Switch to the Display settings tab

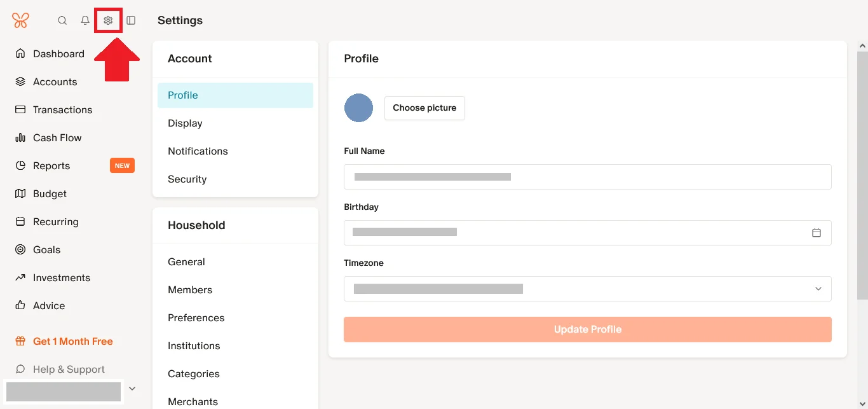point(185,123)
